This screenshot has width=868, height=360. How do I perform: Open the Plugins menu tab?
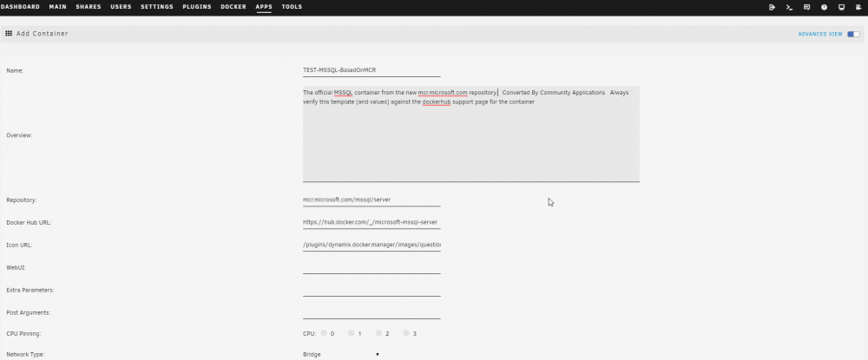coord(197,7)
